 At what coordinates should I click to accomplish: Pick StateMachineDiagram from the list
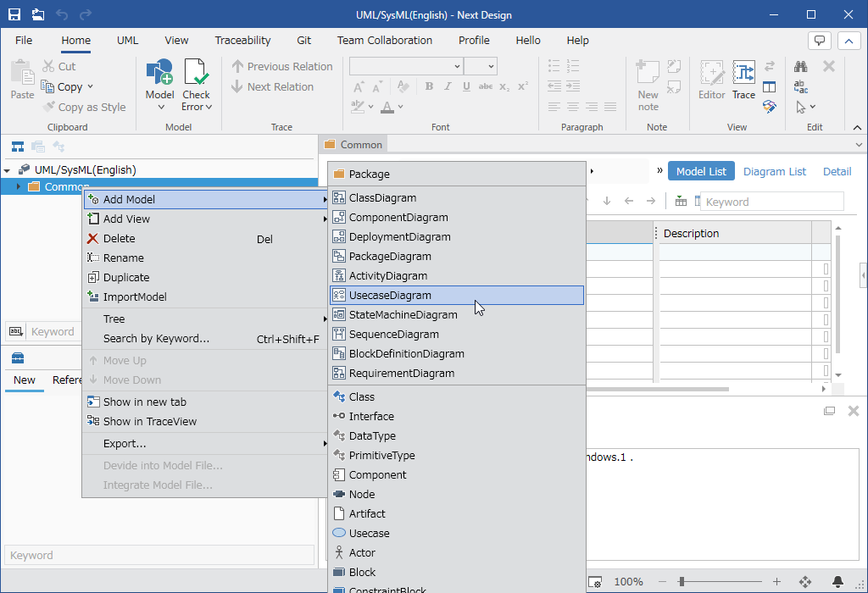(x=457, y=315)
